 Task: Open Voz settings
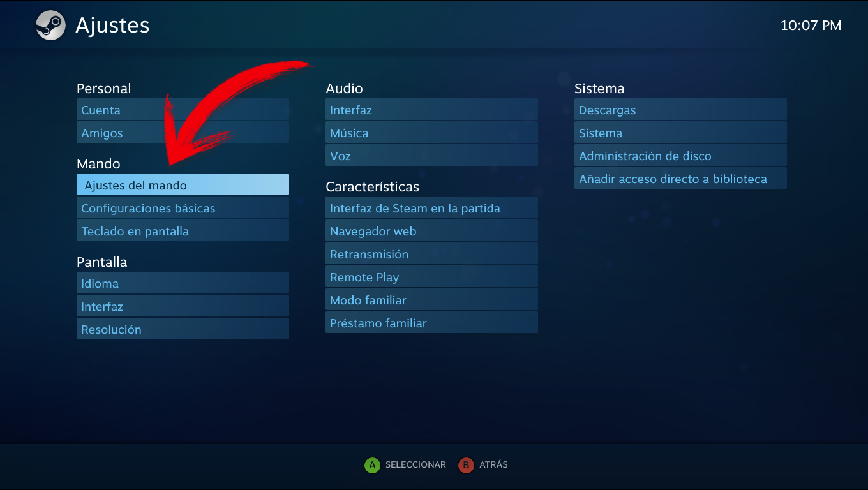coord(431,155)
